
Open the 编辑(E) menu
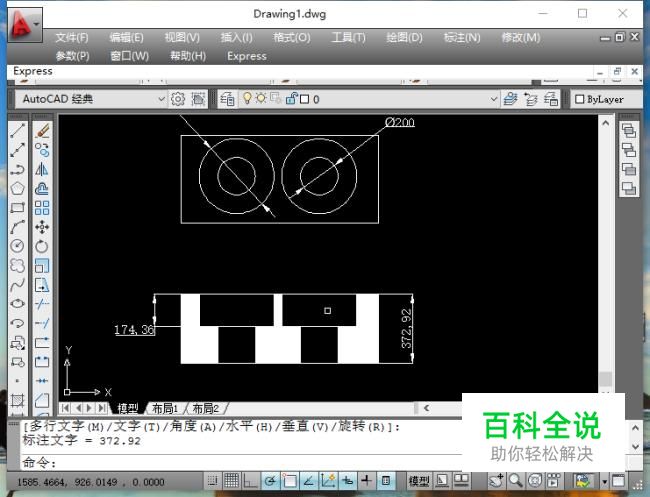pyautogui.click(x=126, y=38)
